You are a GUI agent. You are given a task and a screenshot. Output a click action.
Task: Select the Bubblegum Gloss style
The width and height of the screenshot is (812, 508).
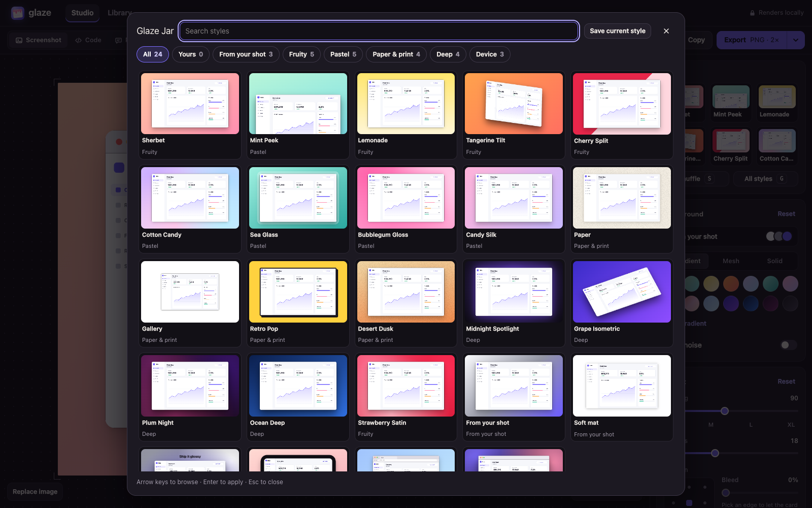pos(406,209)
